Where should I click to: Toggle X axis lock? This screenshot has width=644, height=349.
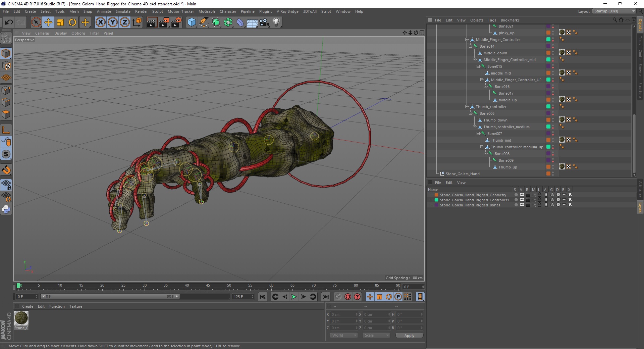coord(100,22)
